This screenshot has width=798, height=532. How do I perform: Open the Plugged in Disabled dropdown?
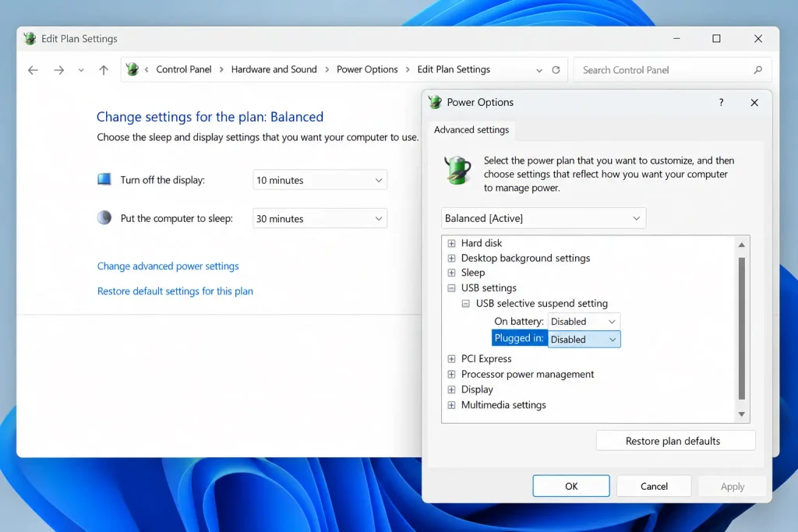tap(584, 340)
